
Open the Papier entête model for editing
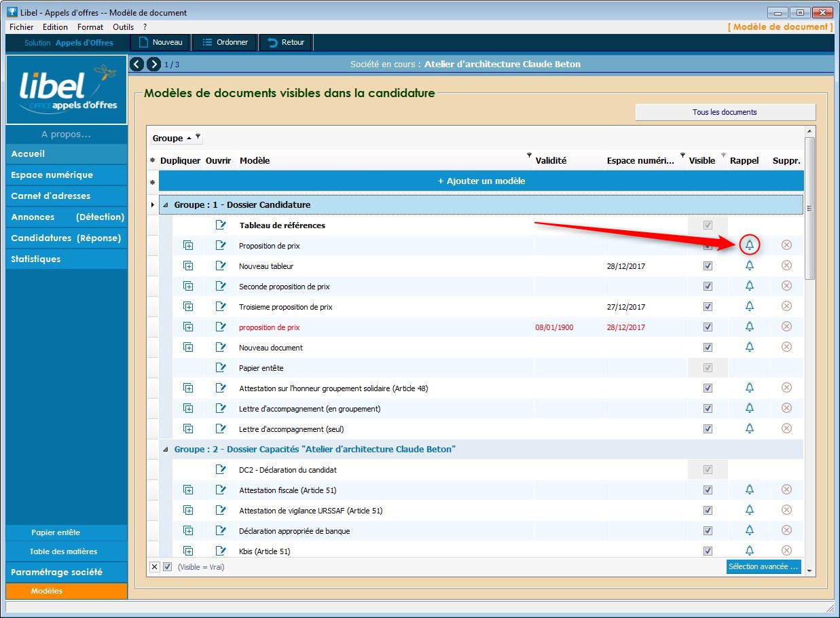point(220,367)
